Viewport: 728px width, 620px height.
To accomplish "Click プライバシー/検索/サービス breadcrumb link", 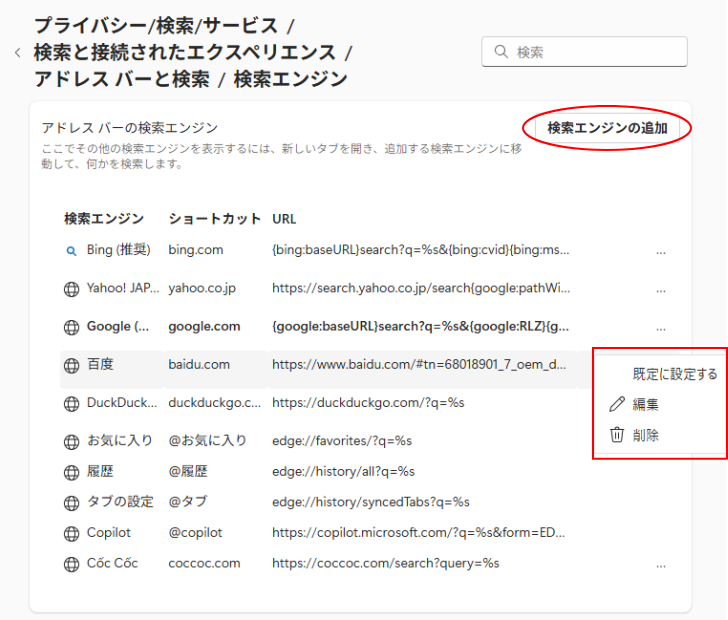I will 156,26.
